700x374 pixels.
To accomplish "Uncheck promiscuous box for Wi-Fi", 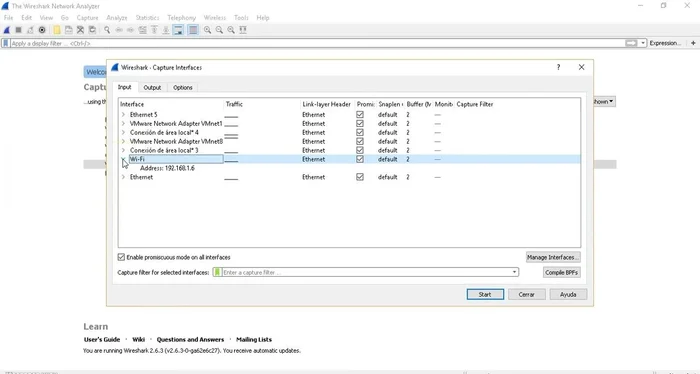I will tap(360, 159).
